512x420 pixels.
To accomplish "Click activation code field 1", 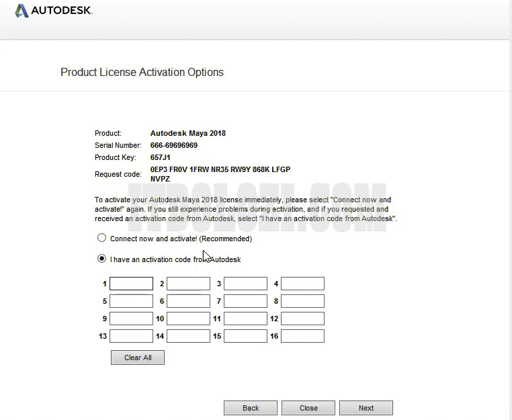I will coord(131,284).
